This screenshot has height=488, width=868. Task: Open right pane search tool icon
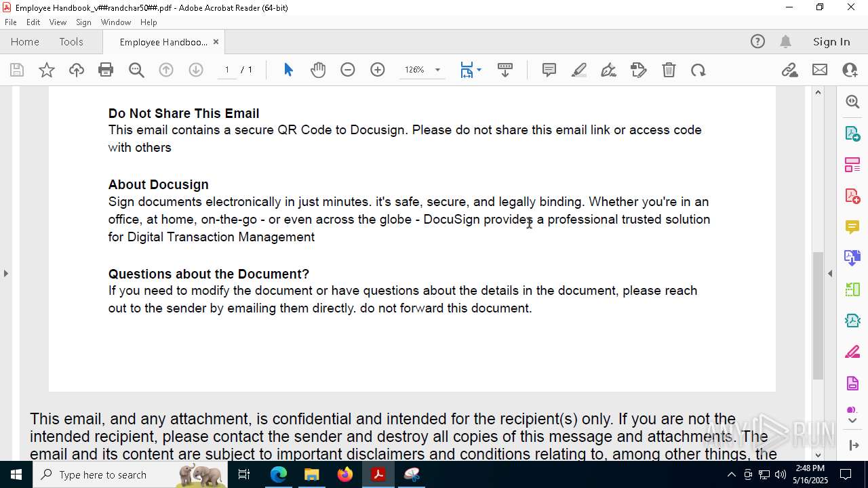point(852,102)
